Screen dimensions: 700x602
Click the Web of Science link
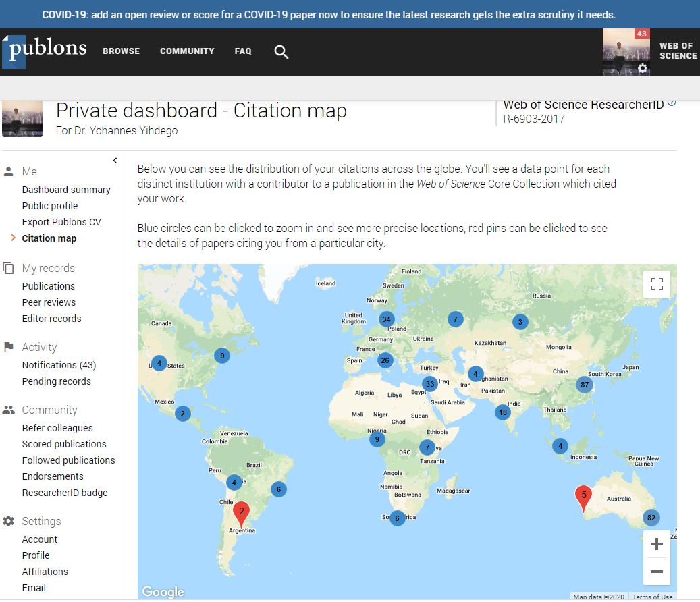677,51
